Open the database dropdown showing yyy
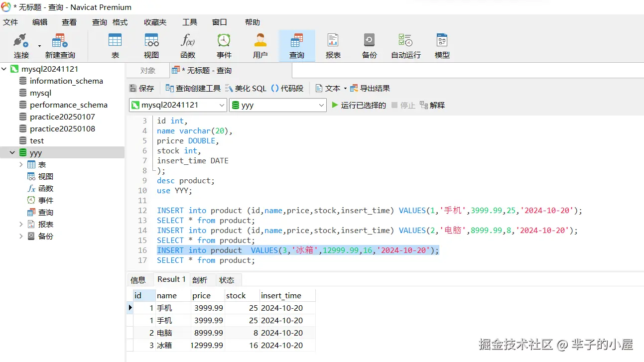 278,105
